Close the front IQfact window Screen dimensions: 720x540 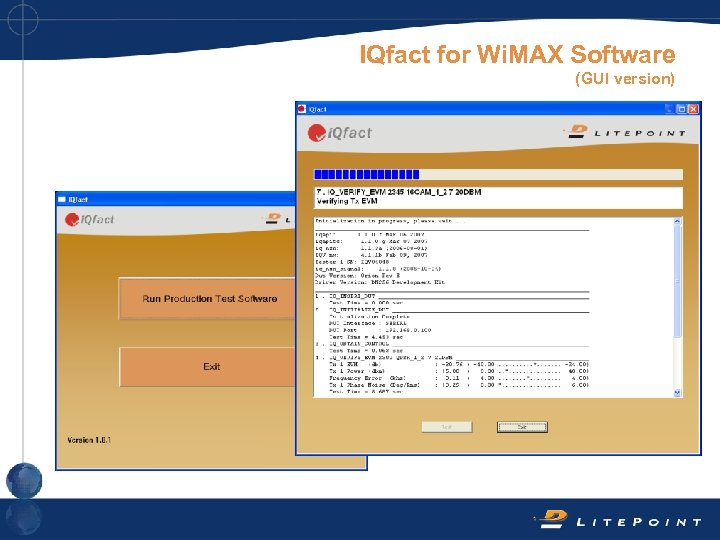click(693, 109)
